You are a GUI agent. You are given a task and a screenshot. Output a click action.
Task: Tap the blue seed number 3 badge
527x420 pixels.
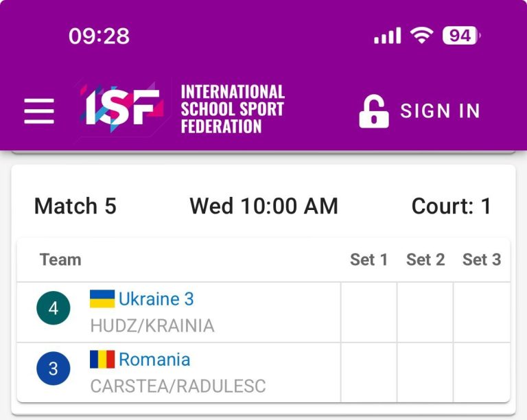coord(54,369)
